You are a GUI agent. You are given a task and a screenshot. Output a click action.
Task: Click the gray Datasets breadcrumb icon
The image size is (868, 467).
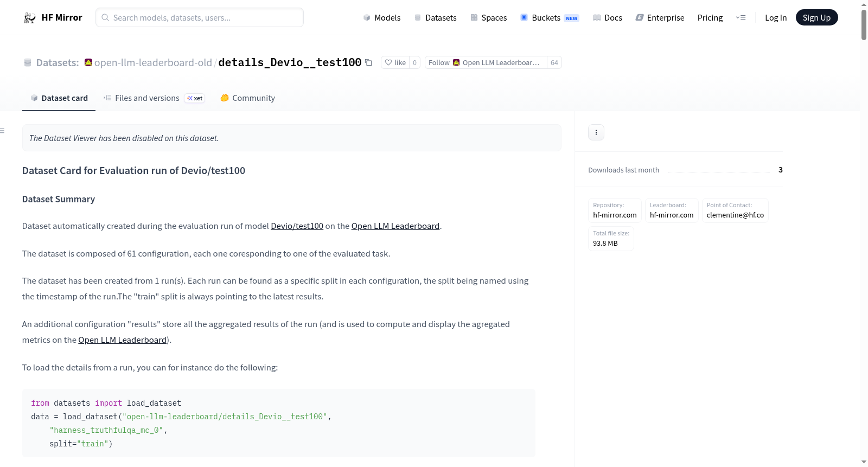coord(28,62)
